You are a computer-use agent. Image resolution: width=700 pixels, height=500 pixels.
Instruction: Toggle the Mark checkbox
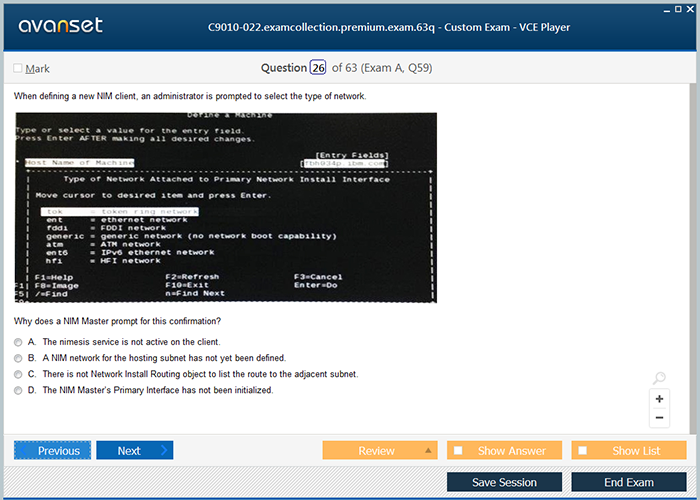[18, 69]
